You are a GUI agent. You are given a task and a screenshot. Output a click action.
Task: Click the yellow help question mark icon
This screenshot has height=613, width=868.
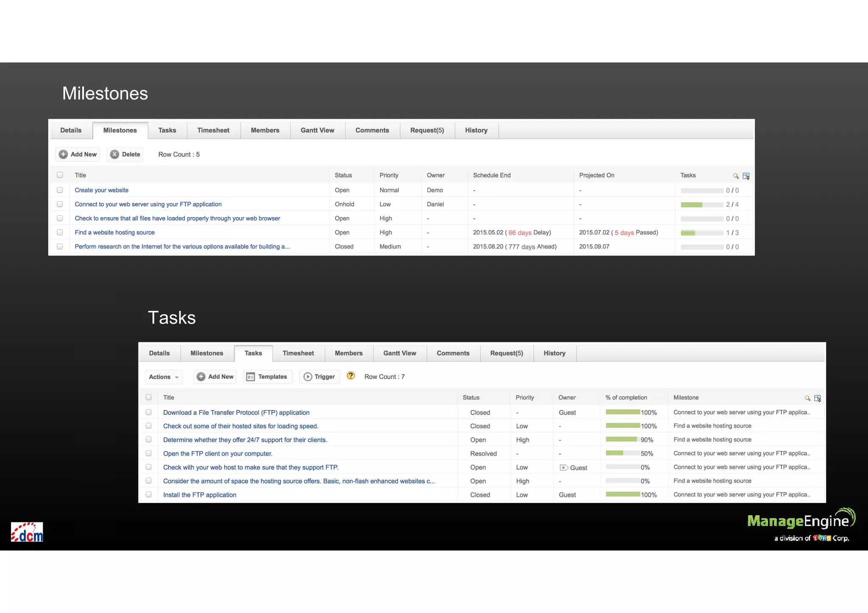click(351, 376)
